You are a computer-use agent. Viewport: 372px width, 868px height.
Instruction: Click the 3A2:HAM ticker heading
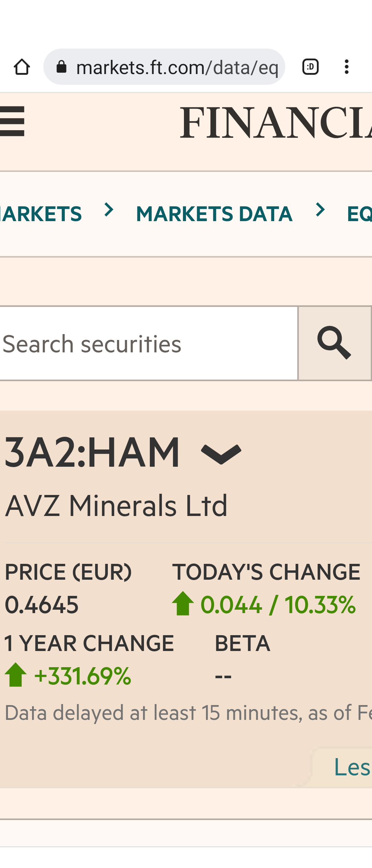click(x=92, y=452)
